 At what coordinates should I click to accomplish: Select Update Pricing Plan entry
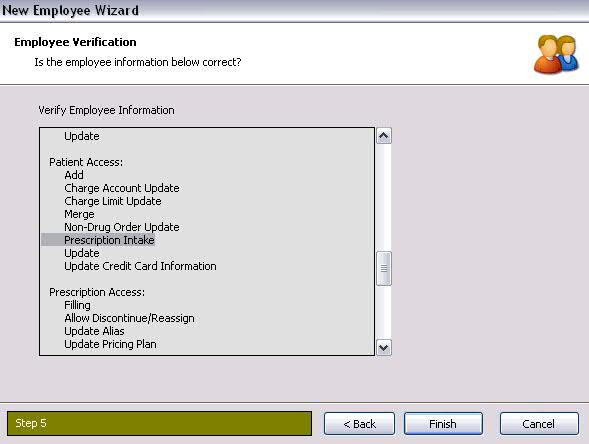click(x=110, y=344)
